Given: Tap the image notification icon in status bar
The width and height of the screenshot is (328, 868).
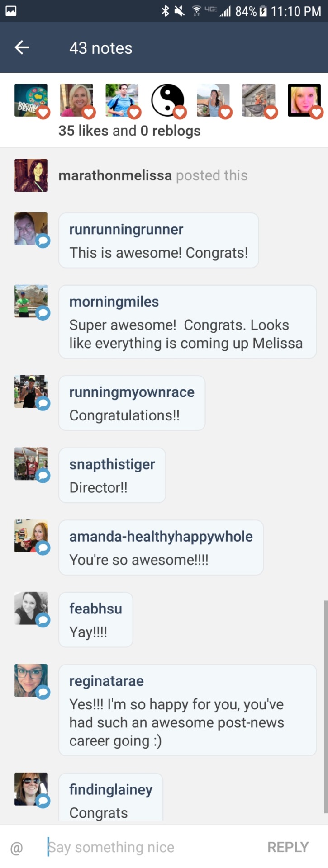Looking at the screenshot, I should [11, 11].
